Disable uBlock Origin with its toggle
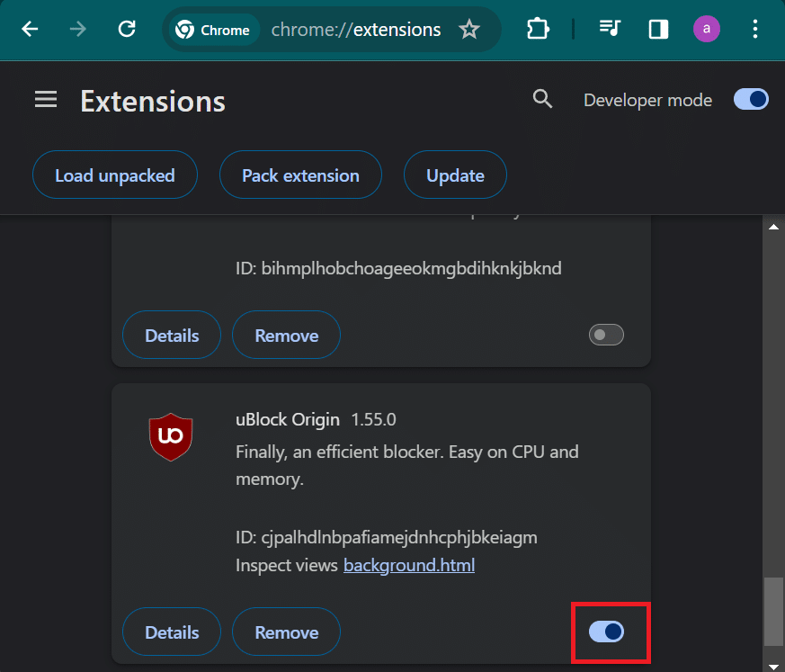 click(606, 632)
